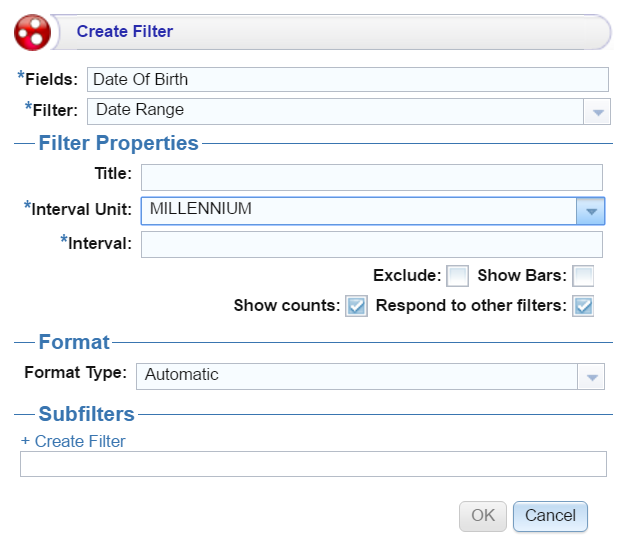623x548 pixels.
Task: Expand Interval Unit list with its arrow
Action: (x=591, y=210)
